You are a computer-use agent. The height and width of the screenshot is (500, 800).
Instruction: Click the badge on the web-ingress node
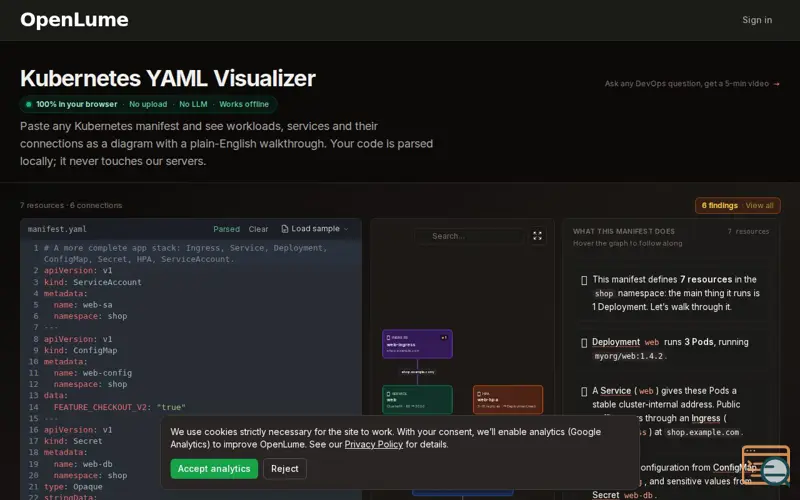coord(444,337)
